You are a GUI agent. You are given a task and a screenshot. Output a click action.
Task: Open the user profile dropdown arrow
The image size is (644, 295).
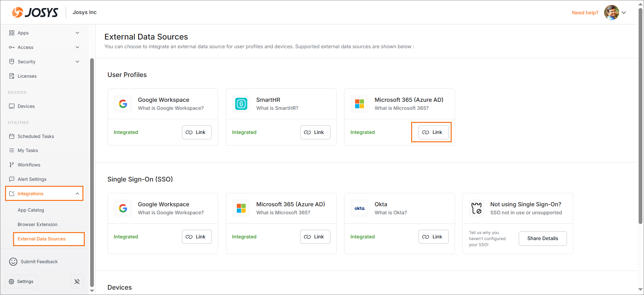624,13
